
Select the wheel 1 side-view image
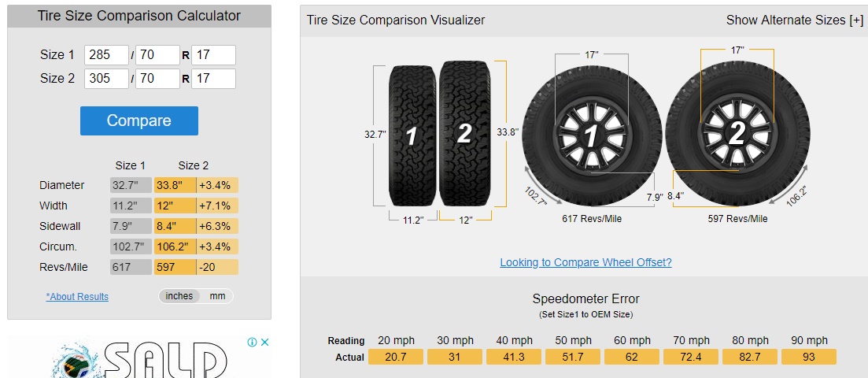click(592, 135)
